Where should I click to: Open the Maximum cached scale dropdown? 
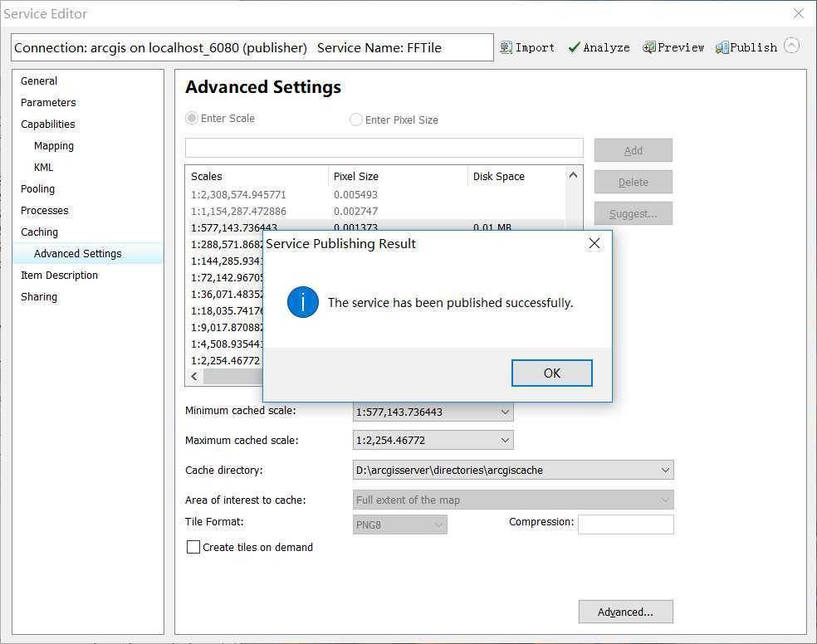coord(433,440)
